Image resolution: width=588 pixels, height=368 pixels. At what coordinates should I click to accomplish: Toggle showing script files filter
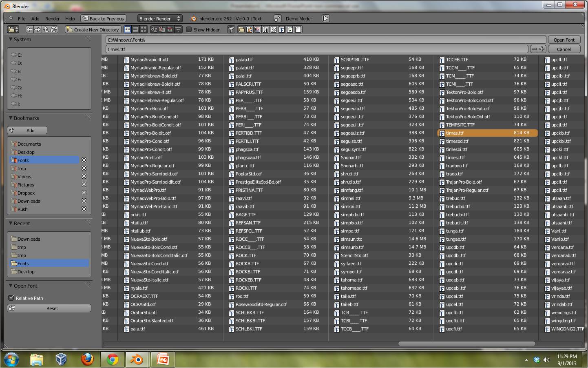click(274, 29)
